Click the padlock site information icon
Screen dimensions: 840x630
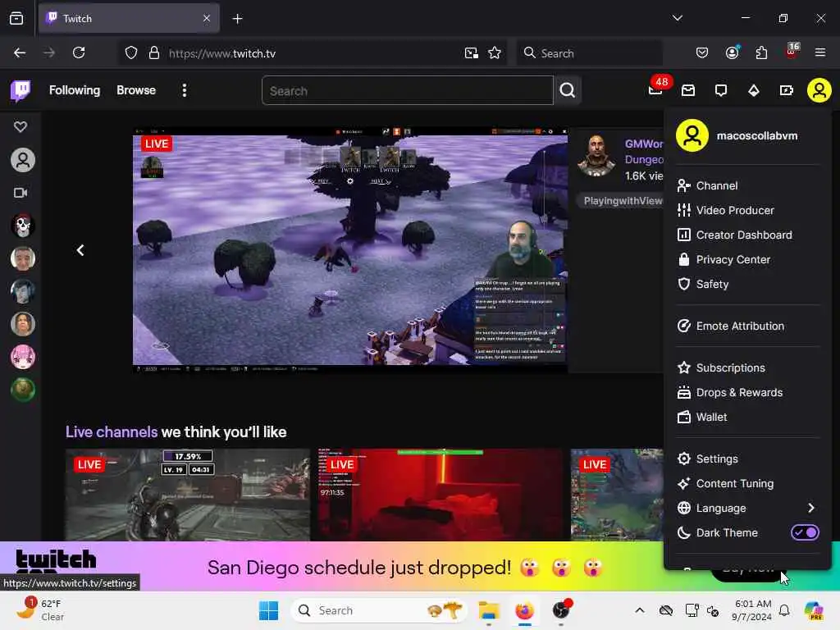[154, 53]
